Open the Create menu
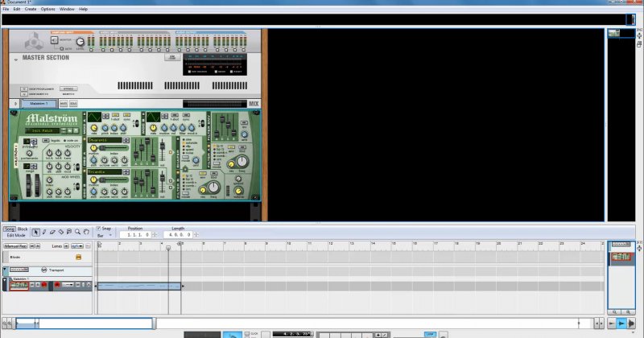The image size is (644, 338). pos(30,9)
